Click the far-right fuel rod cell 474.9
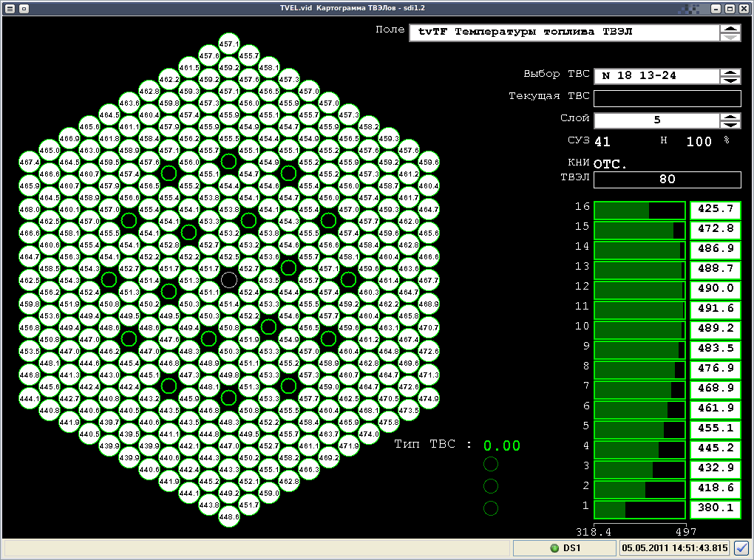Viewport: 754px width, 560px height. [429, 398]
